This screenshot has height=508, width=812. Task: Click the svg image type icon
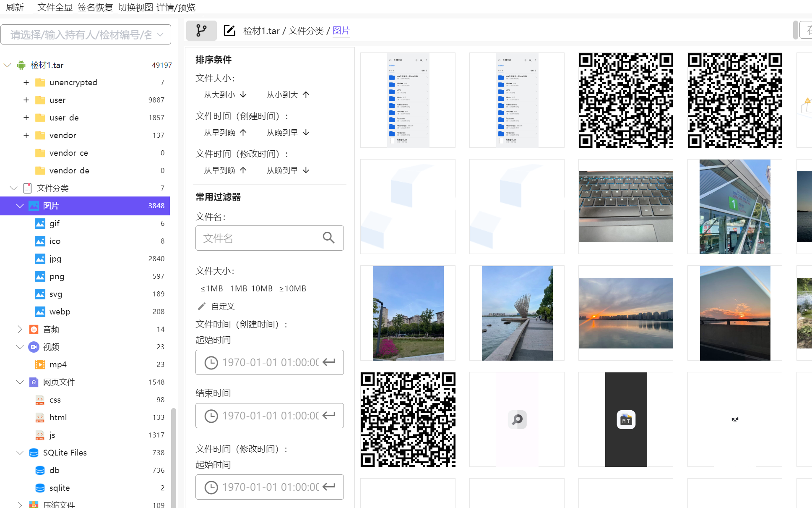tap(40, 294)
